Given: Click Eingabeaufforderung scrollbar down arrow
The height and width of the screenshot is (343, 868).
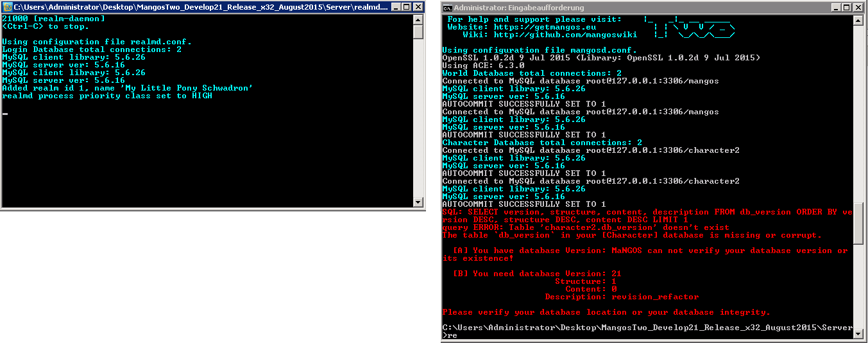Looking at the screenshot, I should (859, 333).
